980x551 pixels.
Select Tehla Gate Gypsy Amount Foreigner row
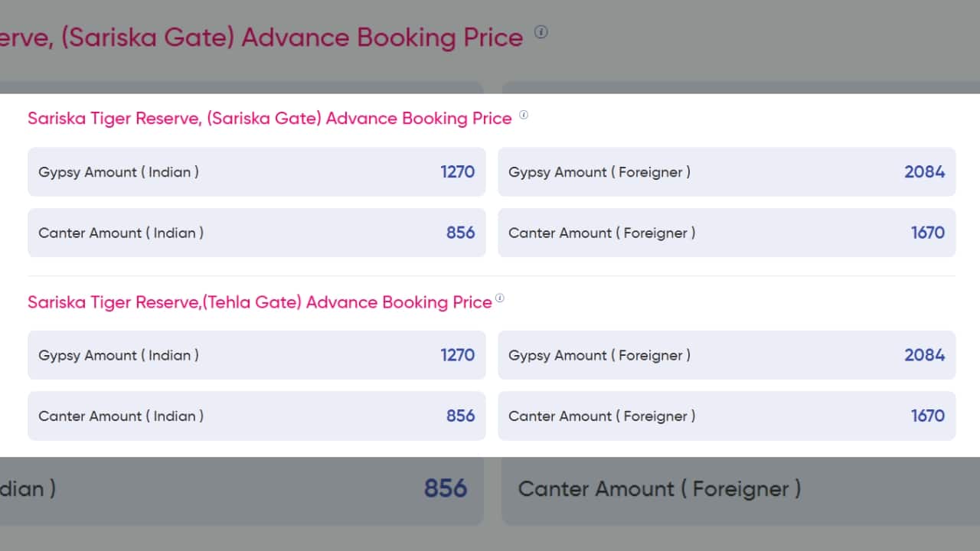[x=726, y=355]
